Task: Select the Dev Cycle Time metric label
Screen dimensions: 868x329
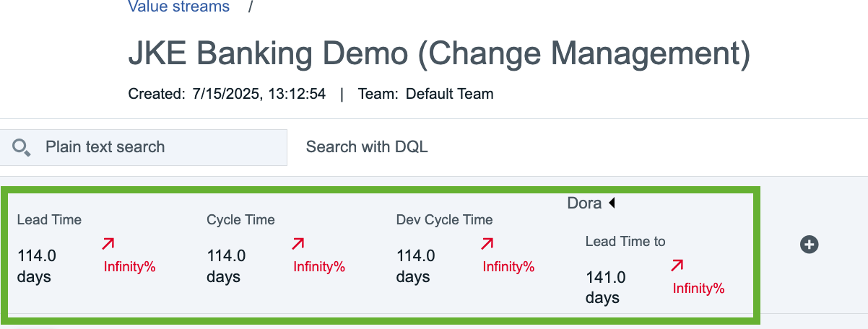Action: [444, 220]
